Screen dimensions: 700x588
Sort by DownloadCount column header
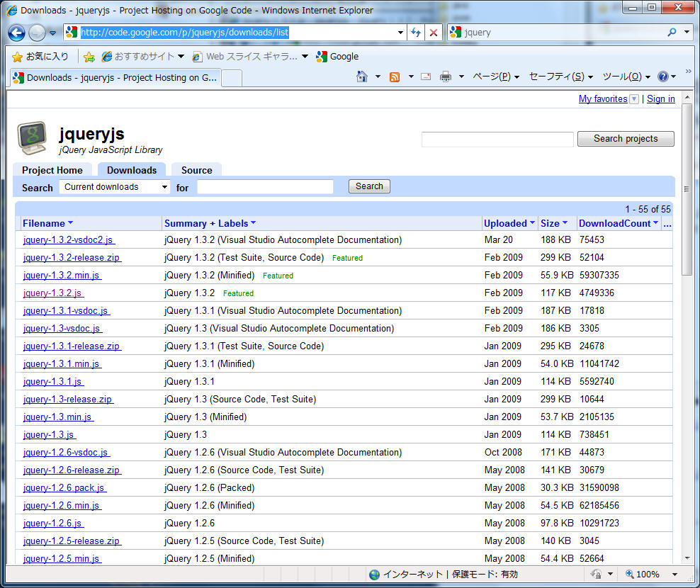[614, 223]
